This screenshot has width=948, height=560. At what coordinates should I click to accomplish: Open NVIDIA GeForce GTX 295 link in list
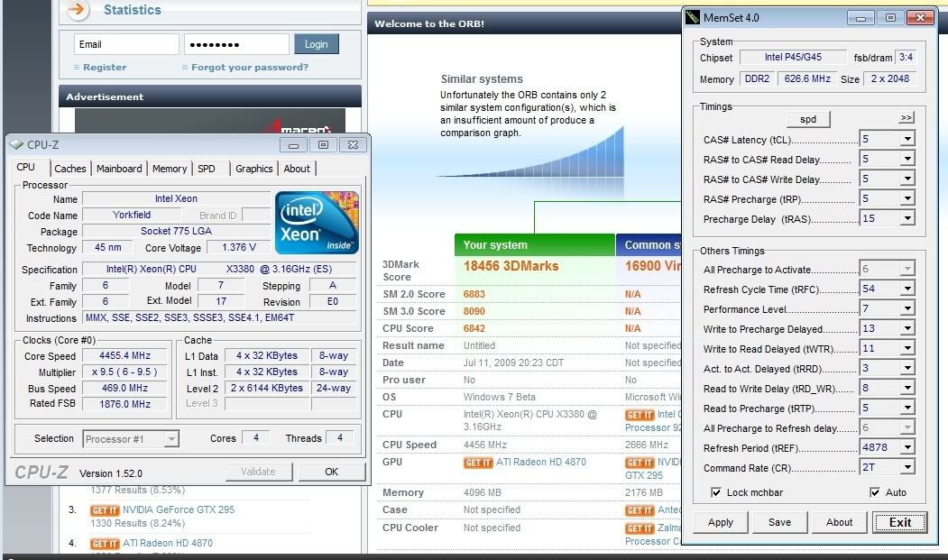pyautogui.click(x=179, y=510)
